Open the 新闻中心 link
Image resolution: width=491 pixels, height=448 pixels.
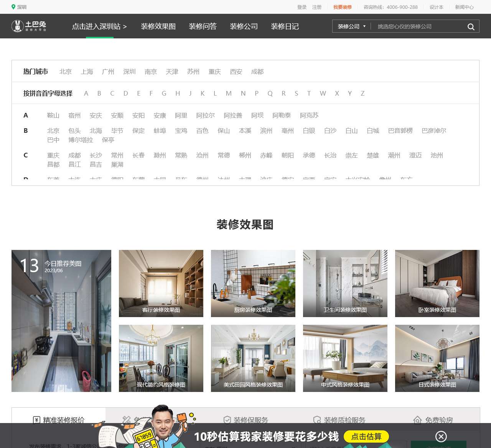(x=464, y=7)
